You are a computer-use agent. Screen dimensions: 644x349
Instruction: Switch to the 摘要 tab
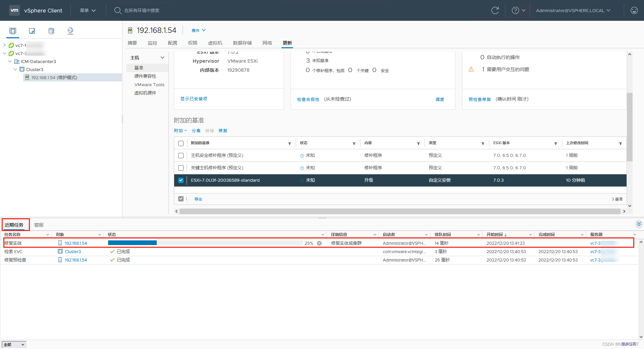[x=132, y=43]
